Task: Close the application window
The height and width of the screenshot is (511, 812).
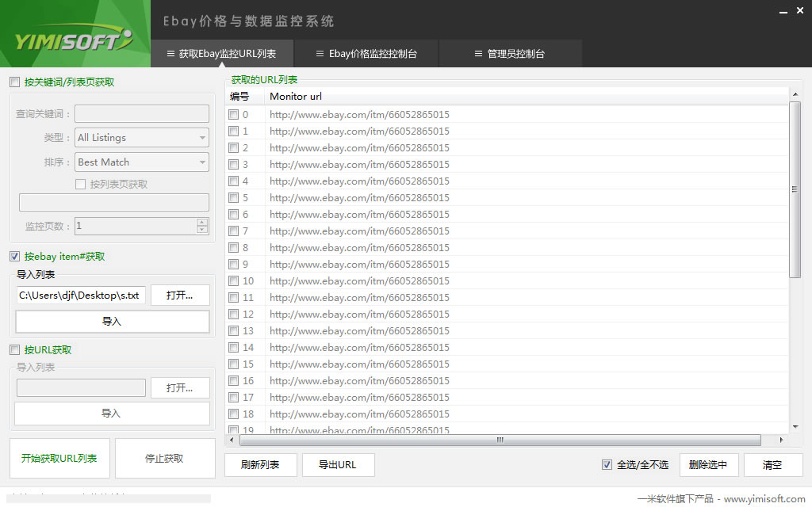Action: coord(800,10)
